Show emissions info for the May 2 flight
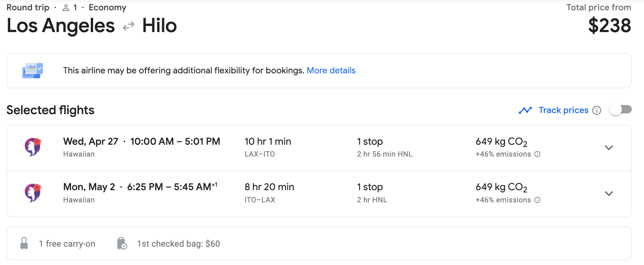This screenshot has height=265, width=644. click(x=538, y=200)
